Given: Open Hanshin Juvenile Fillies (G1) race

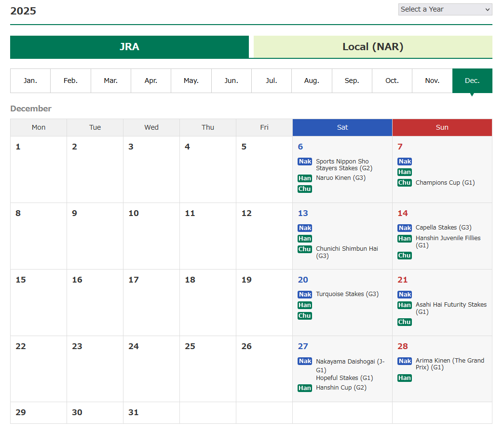Looking at the screenshot, I should pyautogui.click(x=448, y=242).
